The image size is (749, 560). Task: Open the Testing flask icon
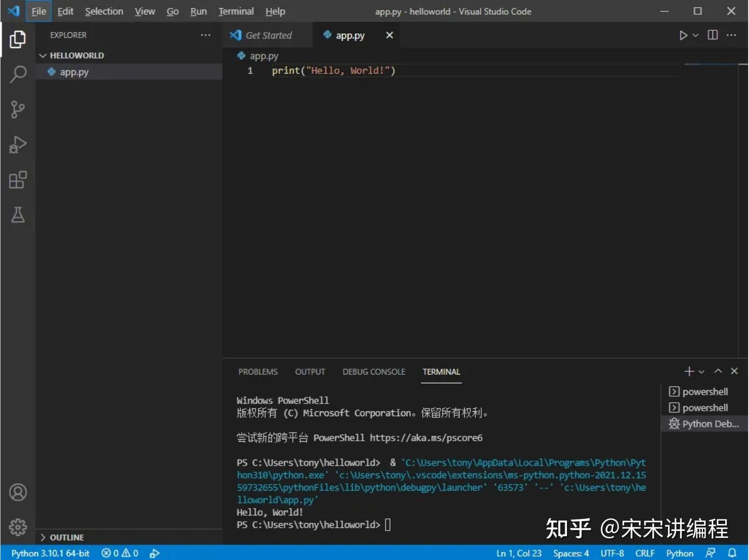18,215
